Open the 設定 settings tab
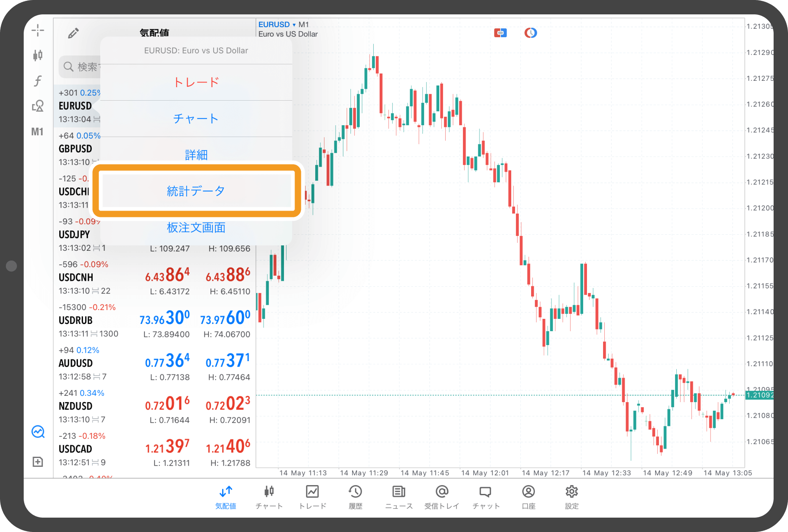This screenshot has width=788, height=532. (x=571, y=497)
